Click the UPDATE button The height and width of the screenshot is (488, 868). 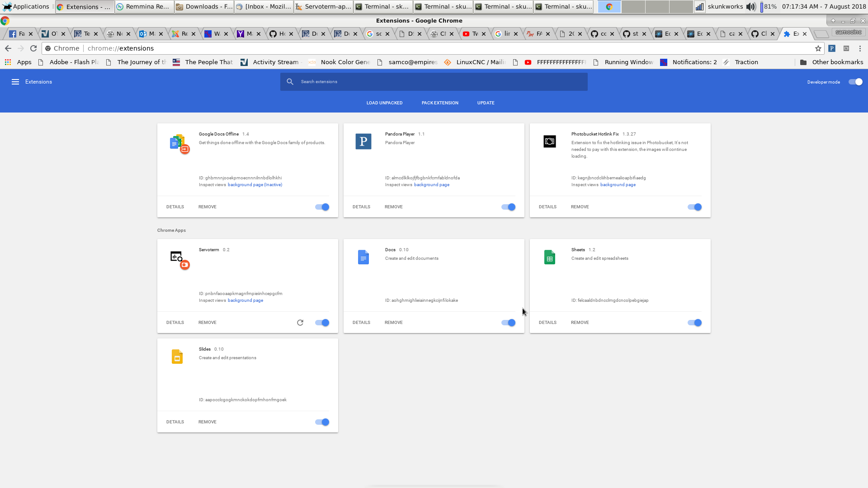point(486,103)
